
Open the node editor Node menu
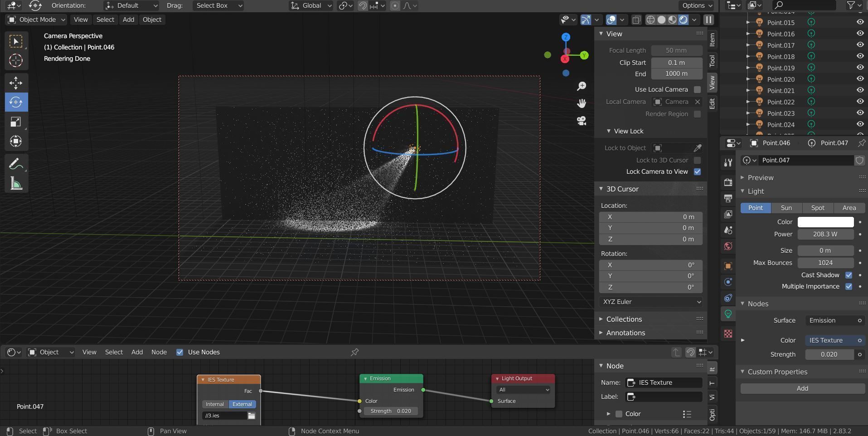pyautogui.click(x=159, y=352)
